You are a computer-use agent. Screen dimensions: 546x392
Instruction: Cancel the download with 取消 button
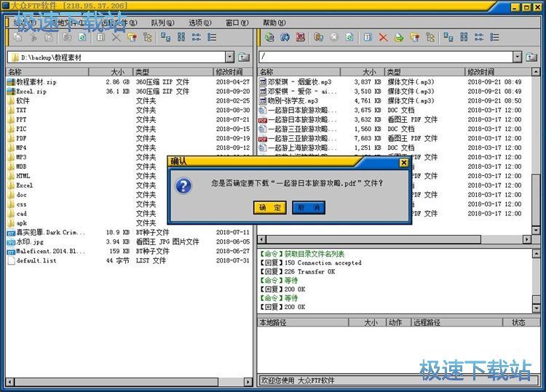click(x=309, y=208)
